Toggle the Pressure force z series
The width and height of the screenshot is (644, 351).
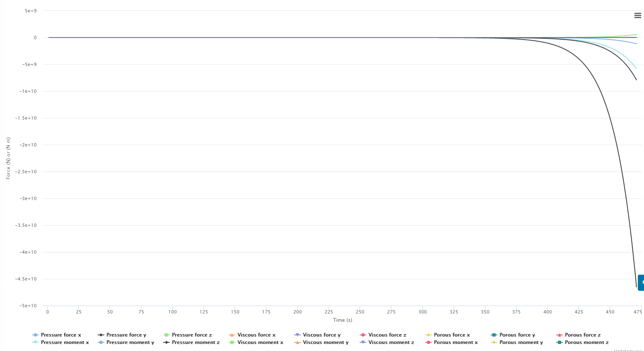pyautogui.click(x=192, y=335)
